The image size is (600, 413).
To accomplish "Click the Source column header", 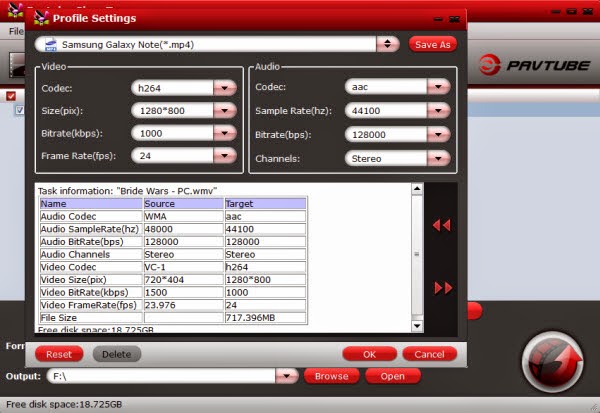I will coord(183,204).
